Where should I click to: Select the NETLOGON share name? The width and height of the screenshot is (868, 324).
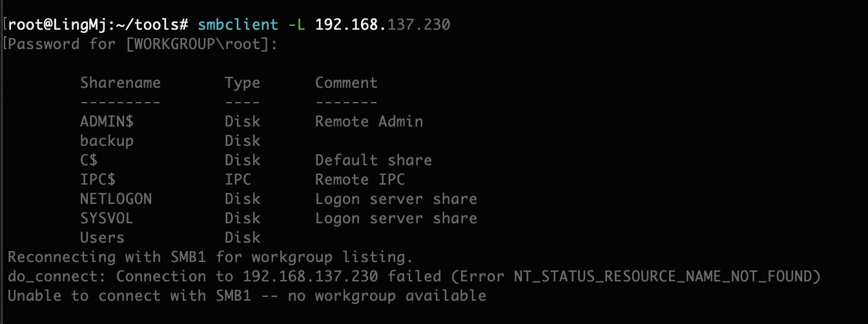click(x=116, y=199)
